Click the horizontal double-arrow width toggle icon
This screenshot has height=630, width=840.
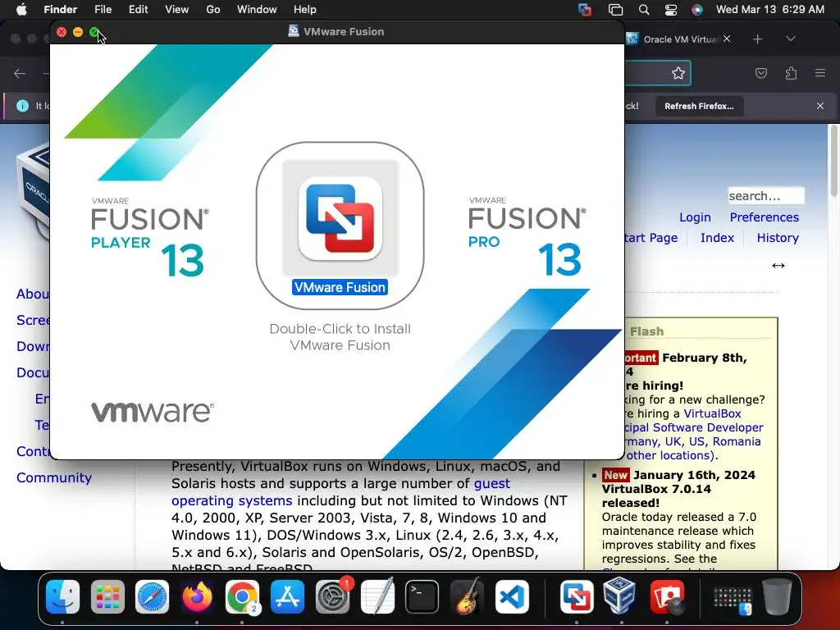tap(778, 265)
